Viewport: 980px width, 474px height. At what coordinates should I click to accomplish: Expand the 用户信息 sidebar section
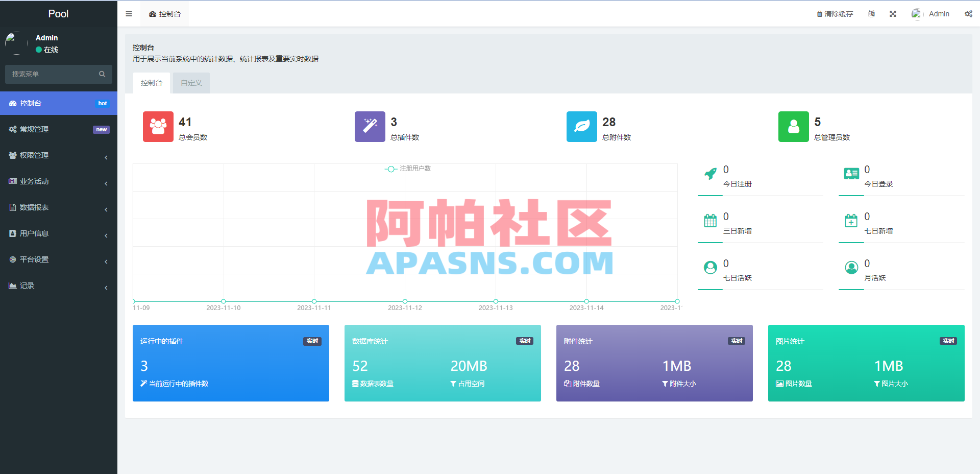pyautogui.click(x=59, y=233)
